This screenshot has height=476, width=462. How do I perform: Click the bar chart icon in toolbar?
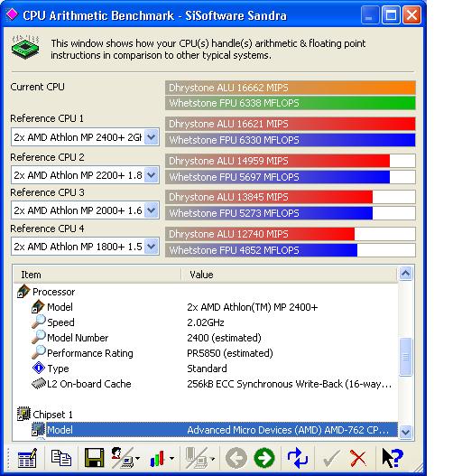tap(157, 459)
